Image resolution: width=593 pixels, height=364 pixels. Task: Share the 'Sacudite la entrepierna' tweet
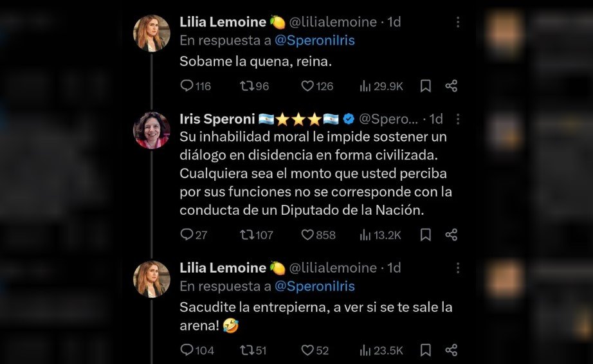pos(452,350)
